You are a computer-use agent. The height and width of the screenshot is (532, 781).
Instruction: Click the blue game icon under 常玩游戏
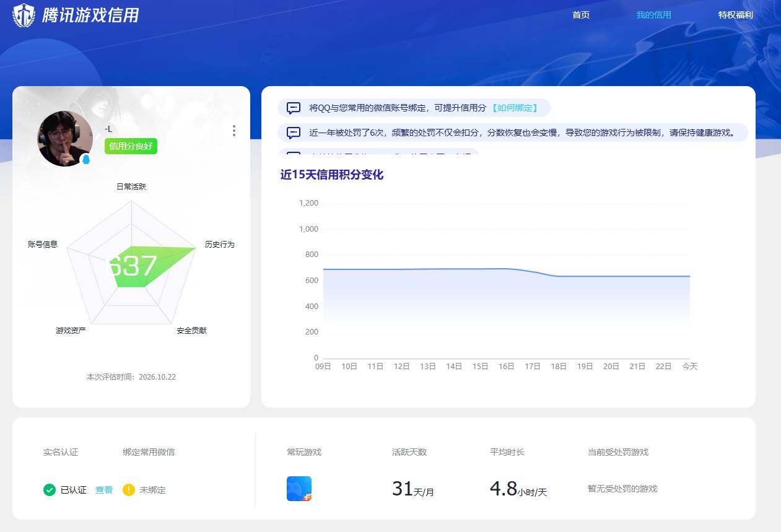[299, 489]
